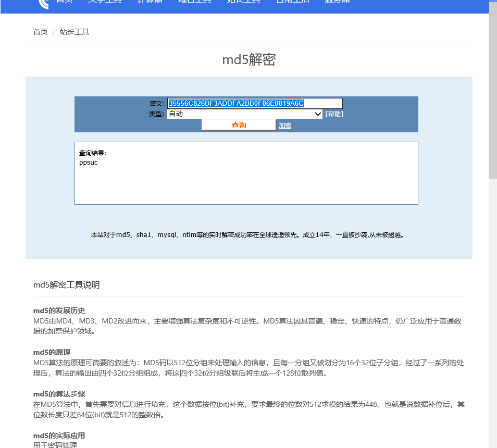Click the md5的原理 subheading

click(x=52, y=352)
